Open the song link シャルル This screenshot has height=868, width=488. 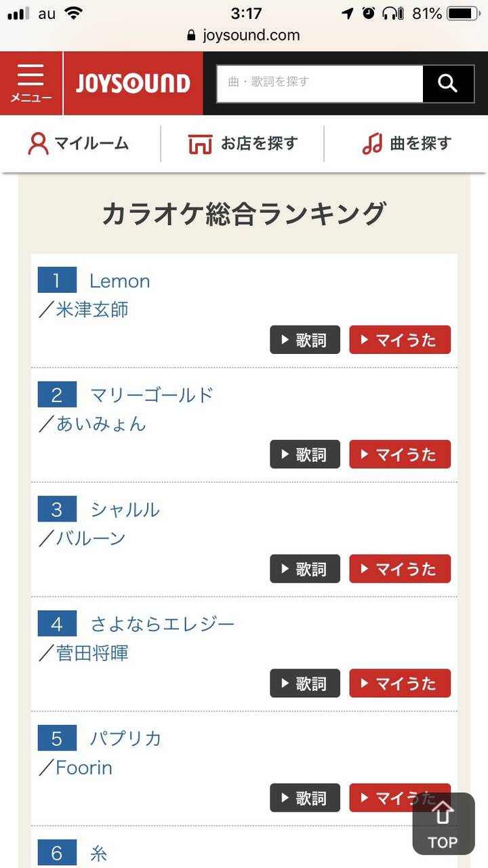point(125,509)
